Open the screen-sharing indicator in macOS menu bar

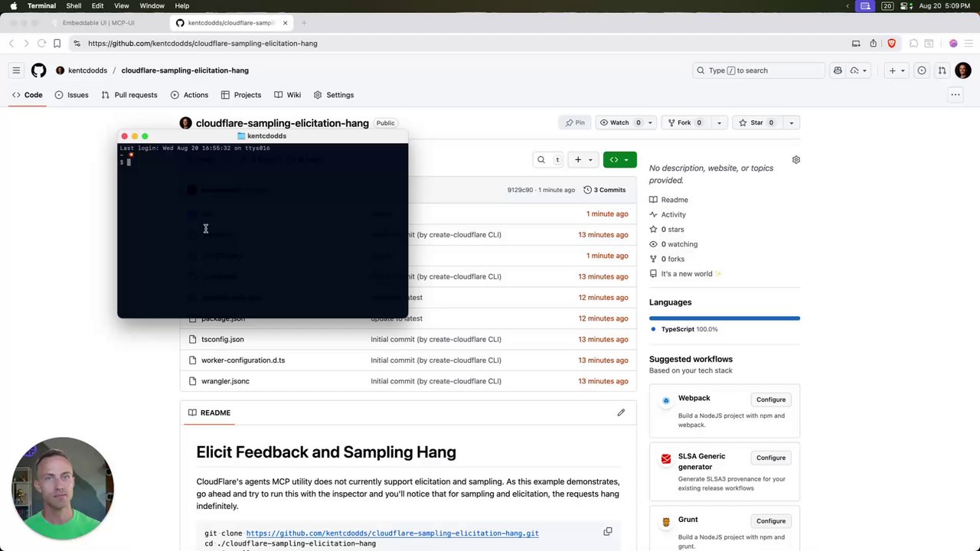865,6
